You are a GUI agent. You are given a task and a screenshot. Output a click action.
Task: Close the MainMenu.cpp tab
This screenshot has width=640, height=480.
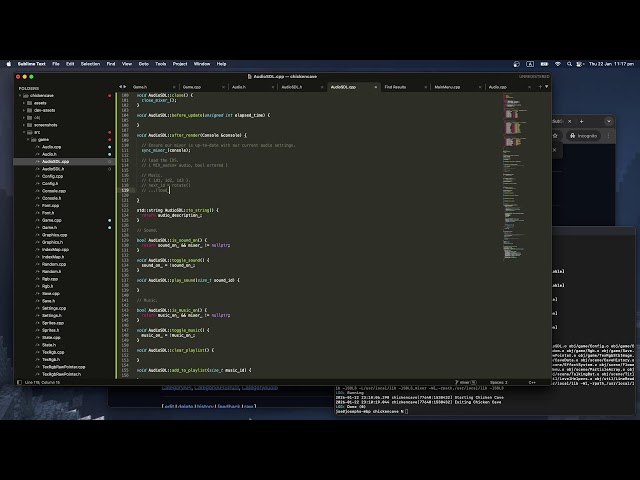[x=480, y=87]
